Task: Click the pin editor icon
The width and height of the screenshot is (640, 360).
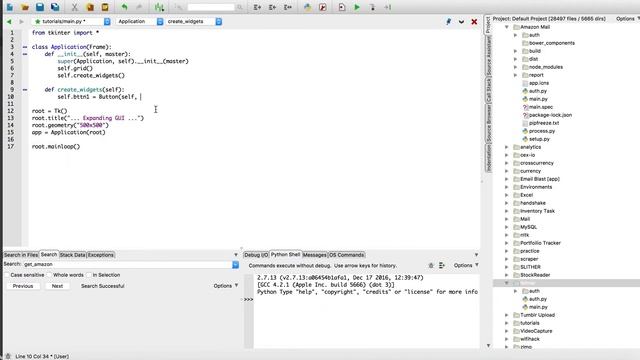Action: (x=449, y=22)
